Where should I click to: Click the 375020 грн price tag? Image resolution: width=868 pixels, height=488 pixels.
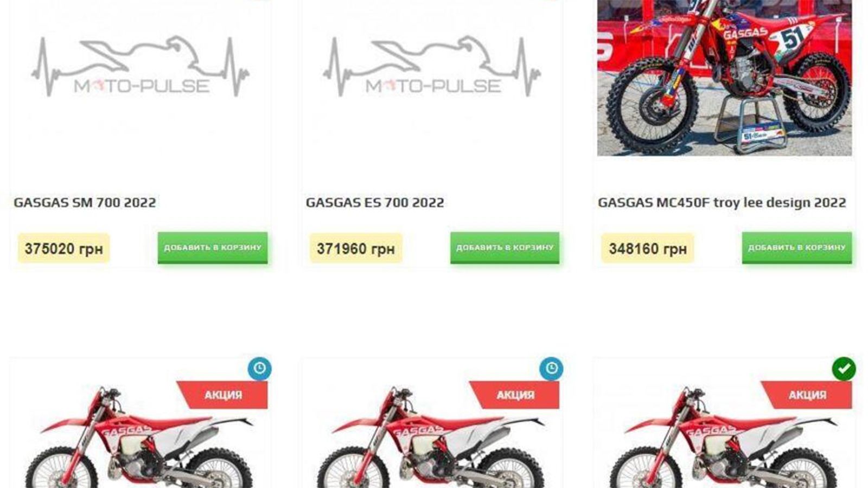point(64,248)
